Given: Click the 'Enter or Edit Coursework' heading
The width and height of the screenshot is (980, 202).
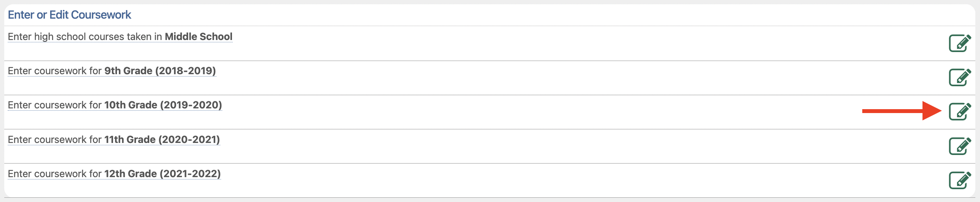Looking at the screenshot, I should pos(70,15).
